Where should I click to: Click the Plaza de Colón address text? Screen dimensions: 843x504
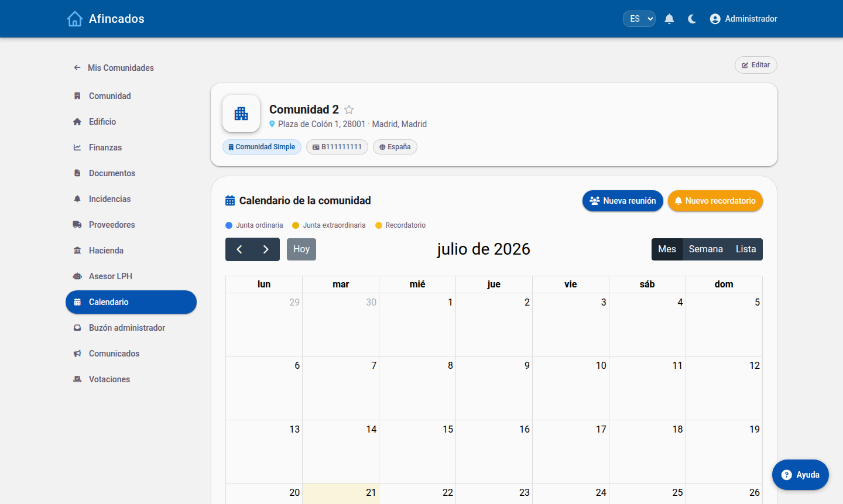[x=352, y=124]
